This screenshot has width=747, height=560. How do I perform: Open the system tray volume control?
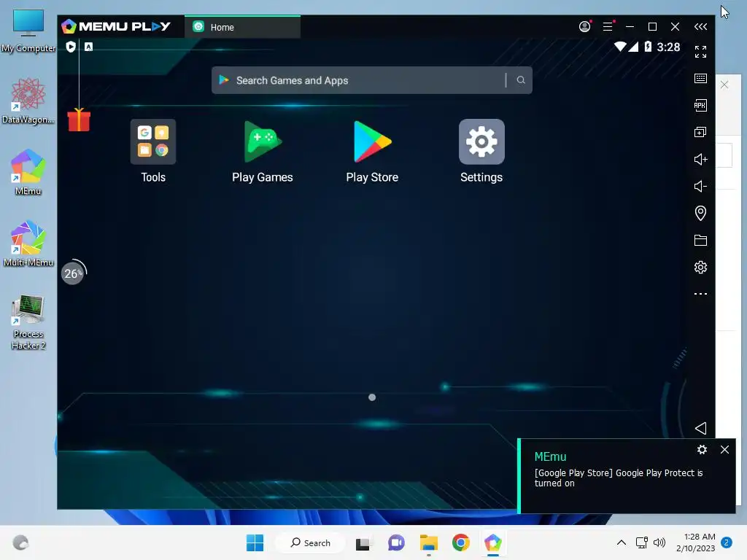[659, 542]
